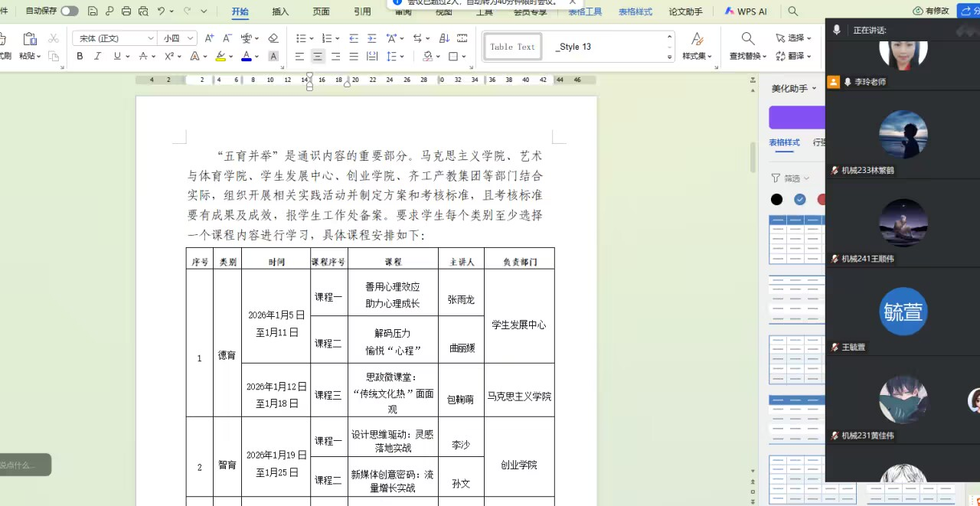Viewport: 980px width, 506px height.
Task: Click the 查找替换 button
Action: pyautogui.click(x=747, y=46)
